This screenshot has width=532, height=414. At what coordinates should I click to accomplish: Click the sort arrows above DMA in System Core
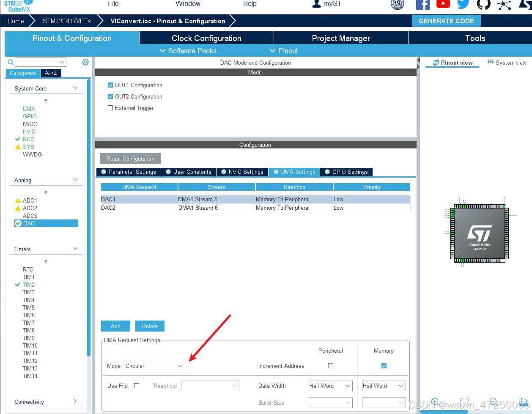(46, 101)
